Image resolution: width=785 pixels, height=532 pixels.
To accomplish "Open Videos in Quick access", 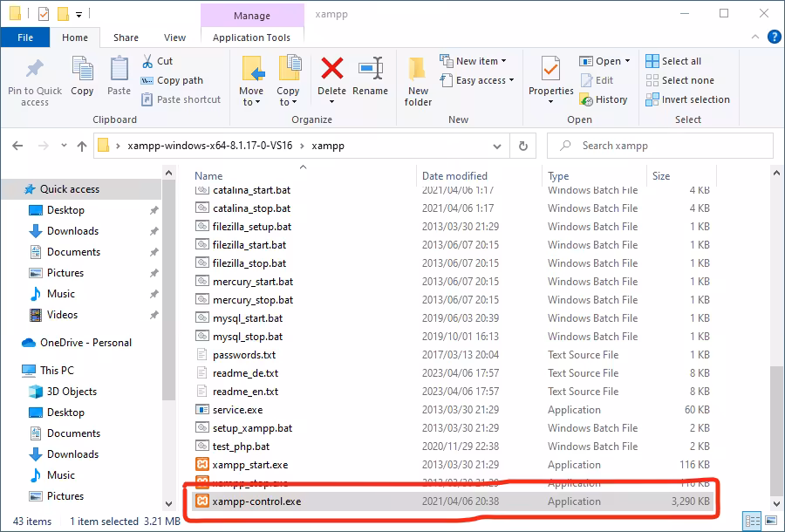I will [62, 315].
